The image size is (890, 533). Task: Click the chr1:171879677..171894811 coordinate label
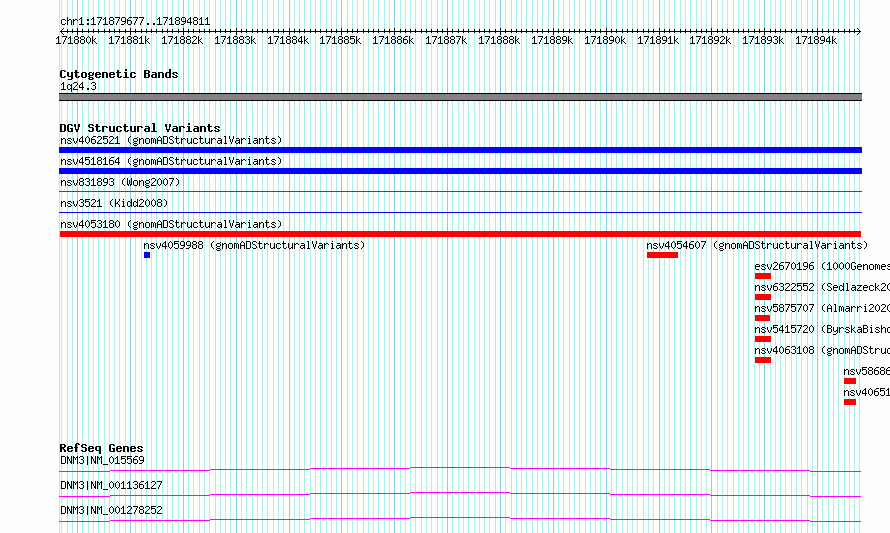pos(135,22)
